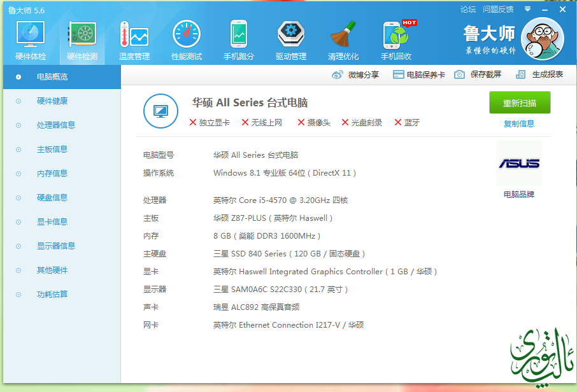Click the 三星 SSD 840 Series disk value

pos(289,254)
